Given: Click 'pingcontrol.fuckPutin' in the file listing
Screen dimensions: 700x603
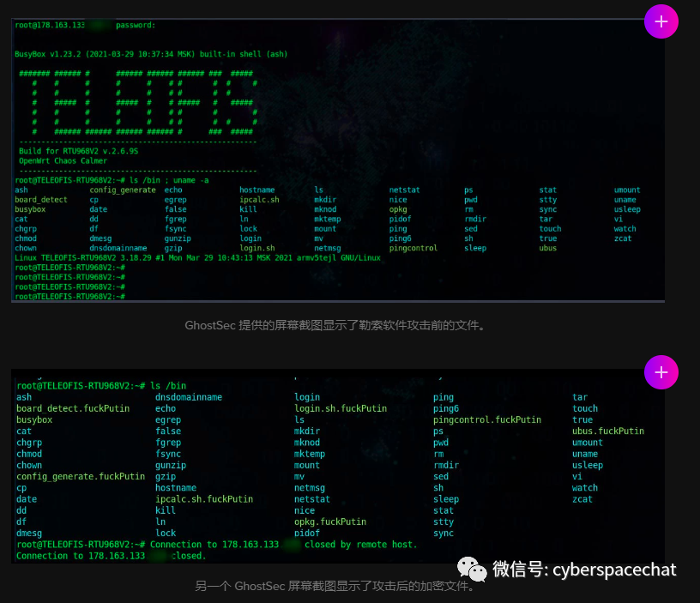Looking at the screenshot, I should click(x=487, y=419).
